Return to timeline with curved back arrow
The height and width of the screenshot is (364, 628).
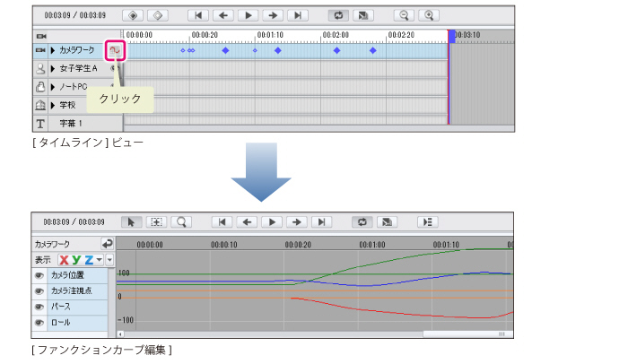point(108,244)
